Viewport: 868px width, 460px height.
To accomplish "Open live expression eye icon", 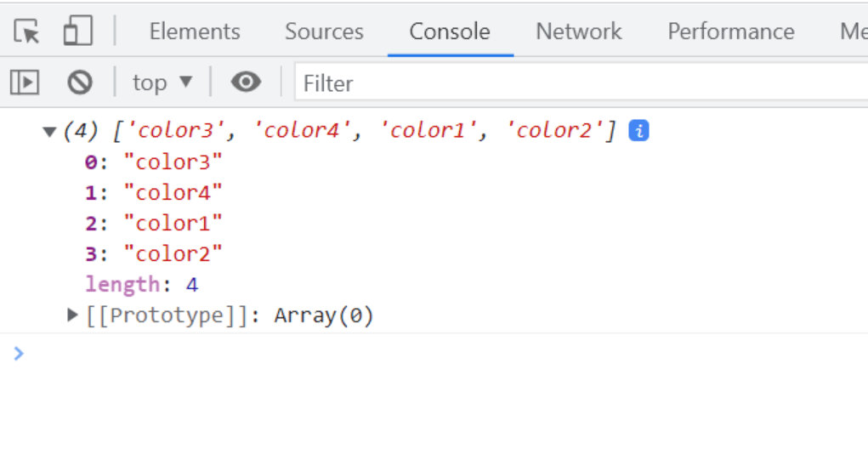I will point(246,82).
